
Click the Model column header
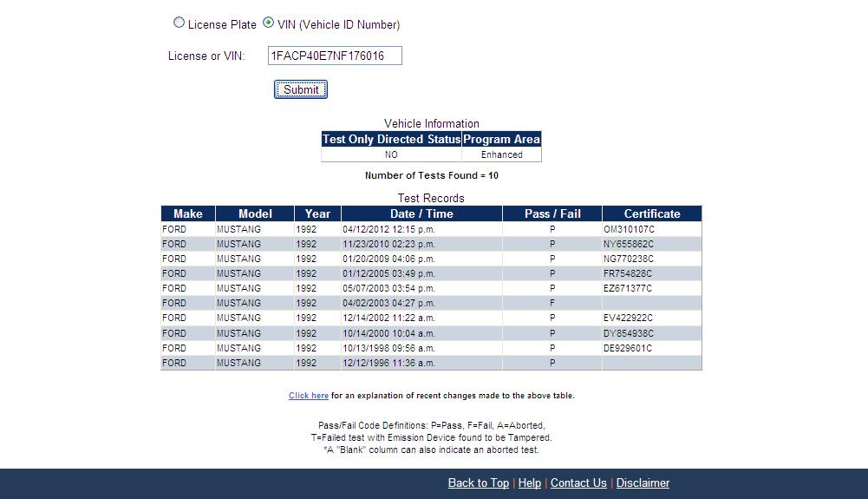tap(255, 213)
